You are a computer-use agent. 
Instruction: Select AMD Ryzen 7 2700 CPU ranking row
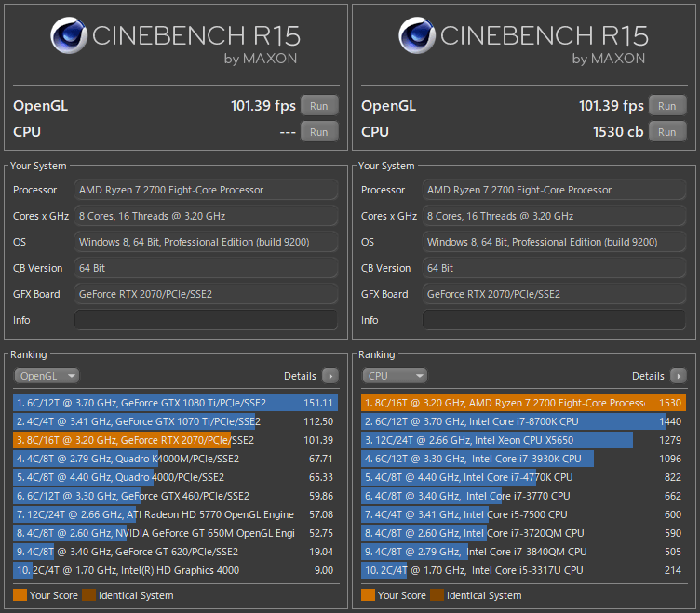[524, 403]
